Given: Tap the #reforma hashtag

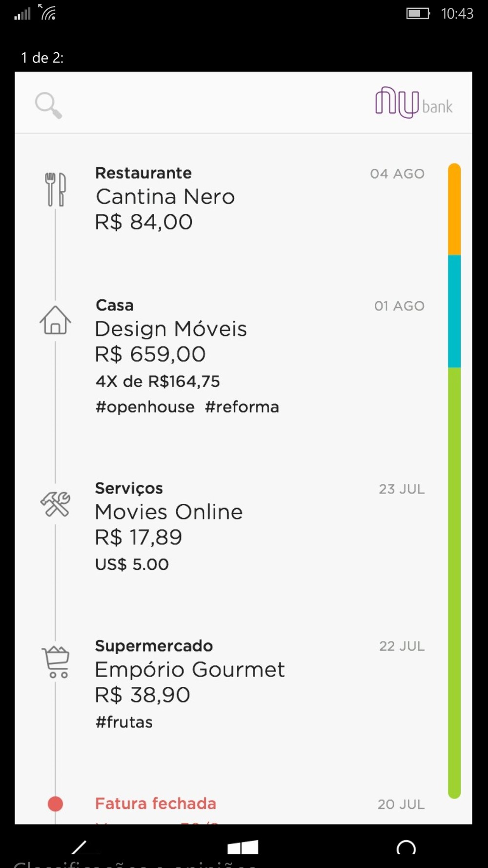Looking at the screenshot, I should click(242, 407).
